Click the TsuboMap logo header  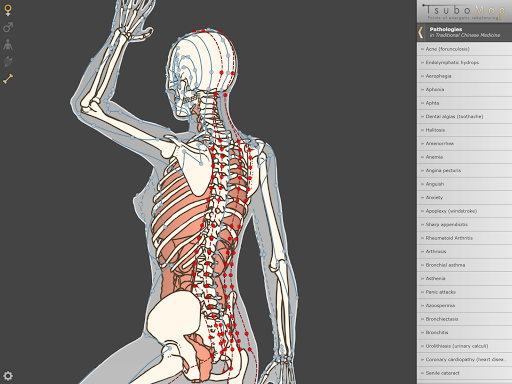464,11
